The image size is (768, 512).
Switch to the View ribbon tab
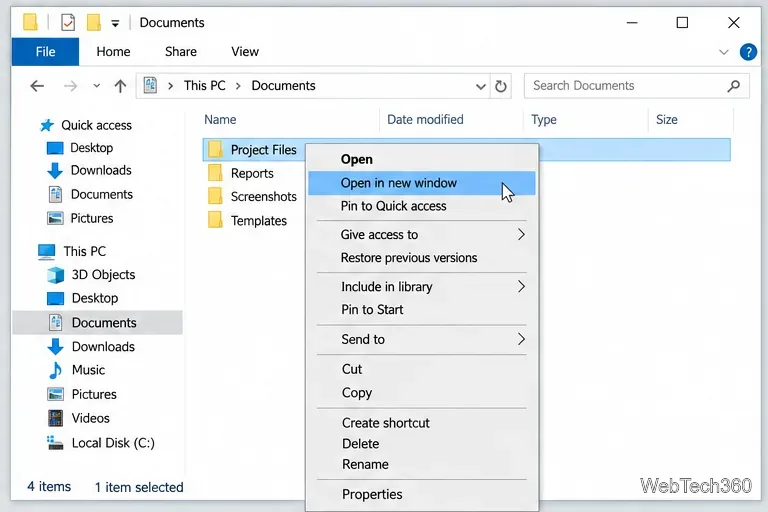pyautogui.click(x=245, y=51)
